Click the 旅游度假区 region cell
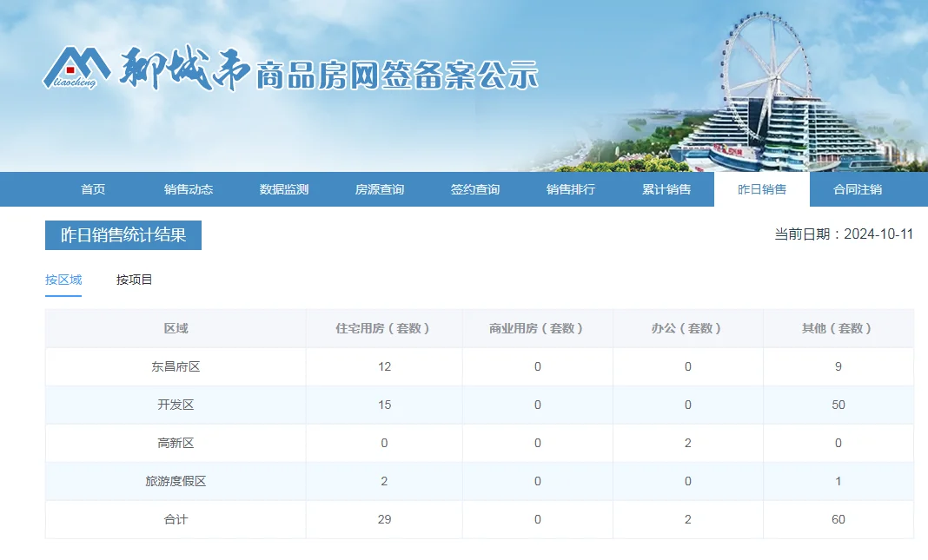Image resolution: width=928 pixels, height=560 pixels. point(176,481)
